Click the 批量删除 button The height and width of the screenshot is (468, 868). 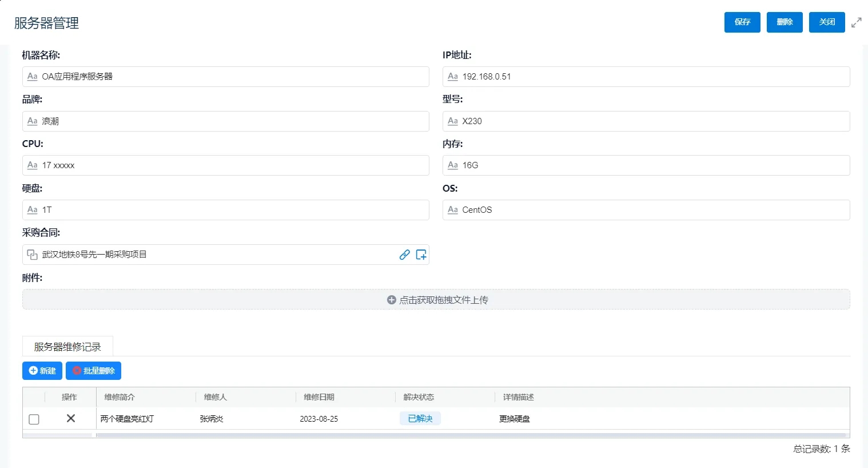[x=93, y=371]
